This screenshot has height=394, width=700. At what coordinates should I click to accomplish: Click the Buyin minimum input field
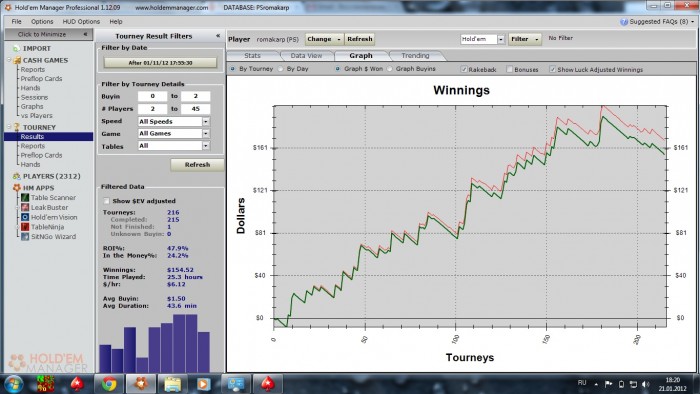(152, 96)
